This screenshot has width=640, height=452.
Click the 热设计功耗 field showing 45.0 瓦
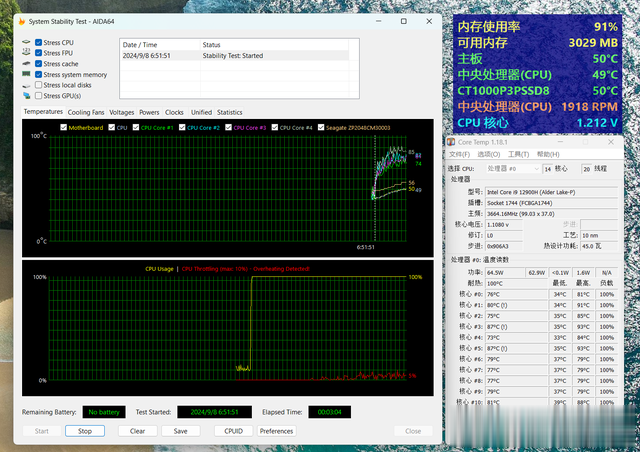click(599, 246)
